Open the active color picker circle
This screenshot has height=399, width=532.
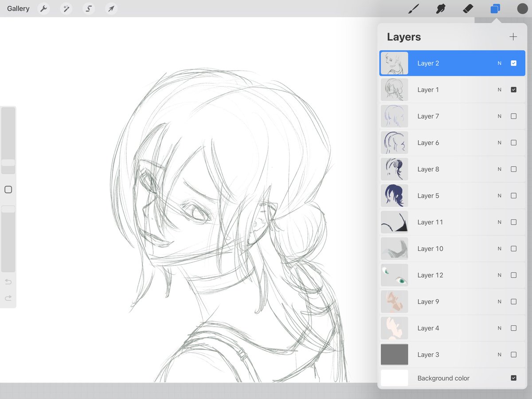coord(522,8)
